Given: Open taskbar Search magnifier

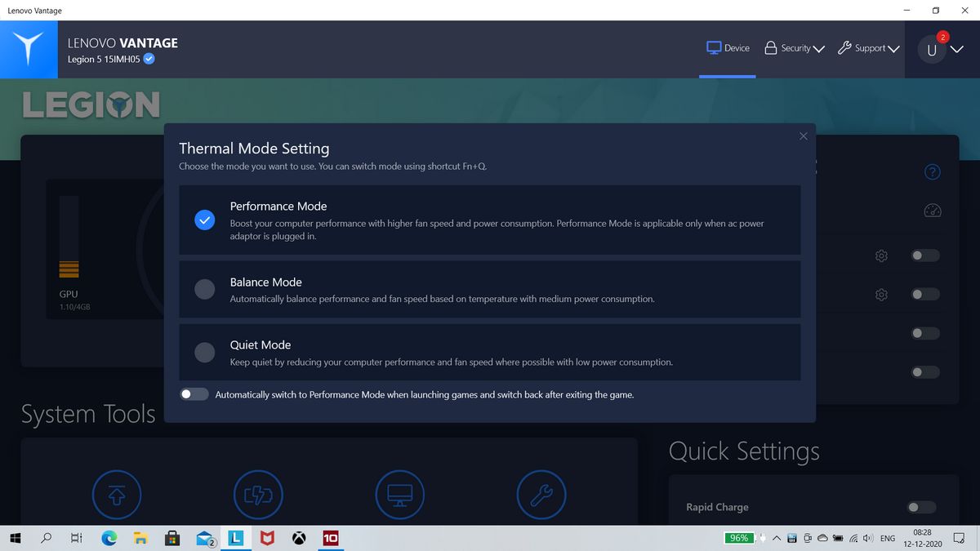Looking at the screenshot, I should (x=46, y=538).
